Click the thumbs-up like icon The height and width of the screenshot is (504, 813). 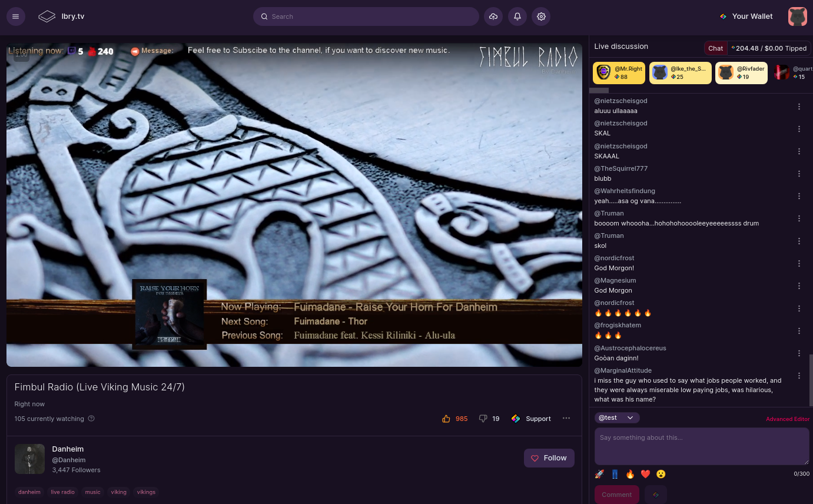[446, 419]
